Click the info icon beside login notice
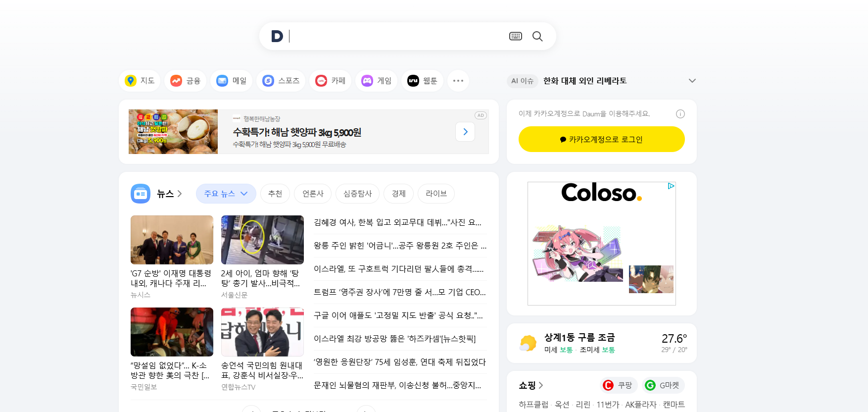868x412 pixels. click(x=680, y=114)
